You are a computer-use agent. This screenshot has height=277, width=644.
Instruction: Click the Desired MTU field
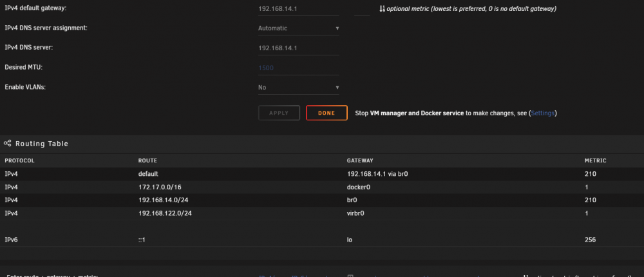pyautogui.click(x=299, y=68)
